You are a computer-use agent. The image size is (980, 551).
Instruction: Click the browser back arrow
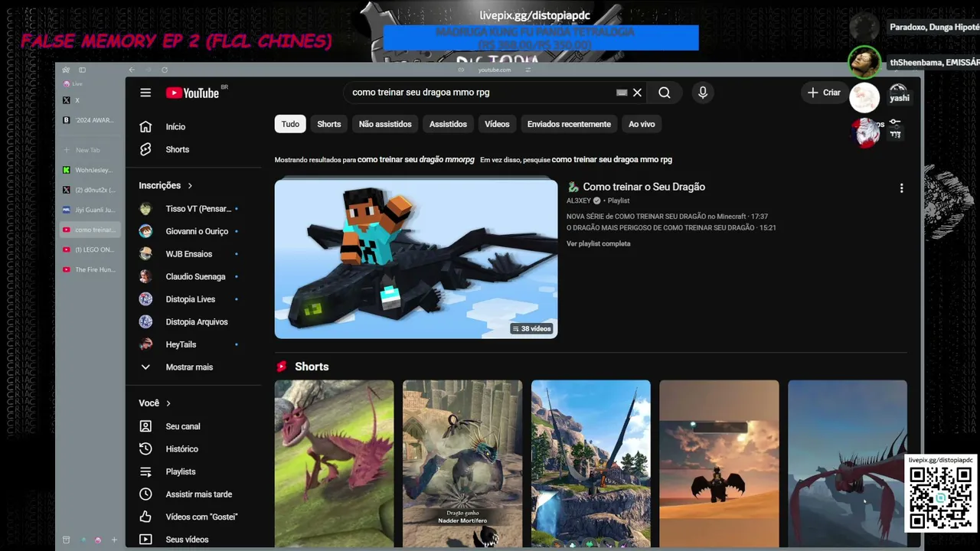coord(132,70)
